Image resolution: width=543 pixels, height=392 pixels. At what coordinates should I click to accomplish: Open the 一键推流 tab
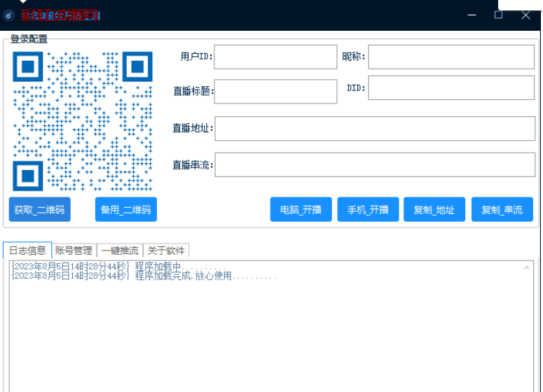pos(119,251)
